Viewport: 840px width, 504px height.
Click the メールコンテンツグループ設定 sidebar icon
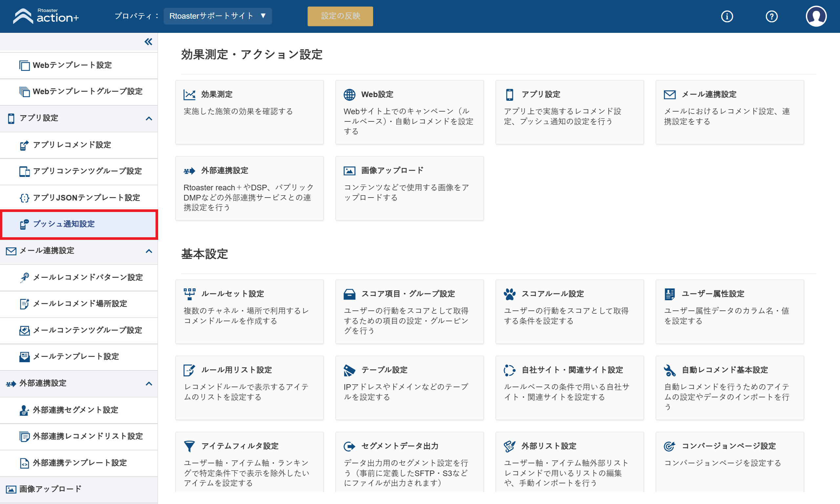25,330
